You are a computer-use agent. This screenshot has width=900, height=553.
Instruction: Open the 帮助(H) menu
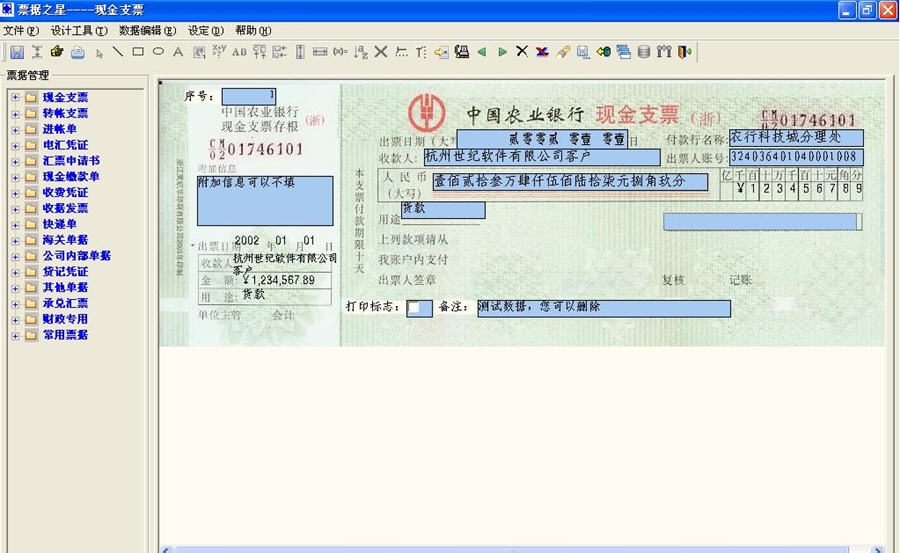[x=253, y=30]
